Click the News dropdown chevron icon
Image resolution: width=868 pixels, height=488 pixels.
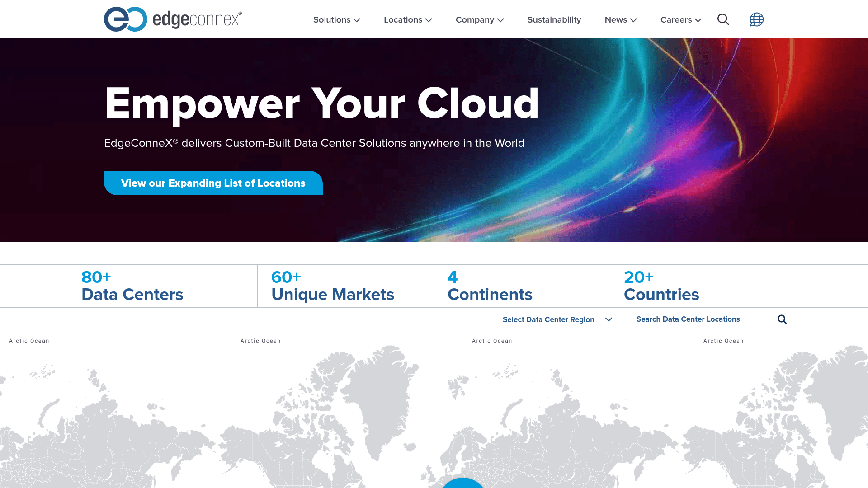(x=633, y=20)
